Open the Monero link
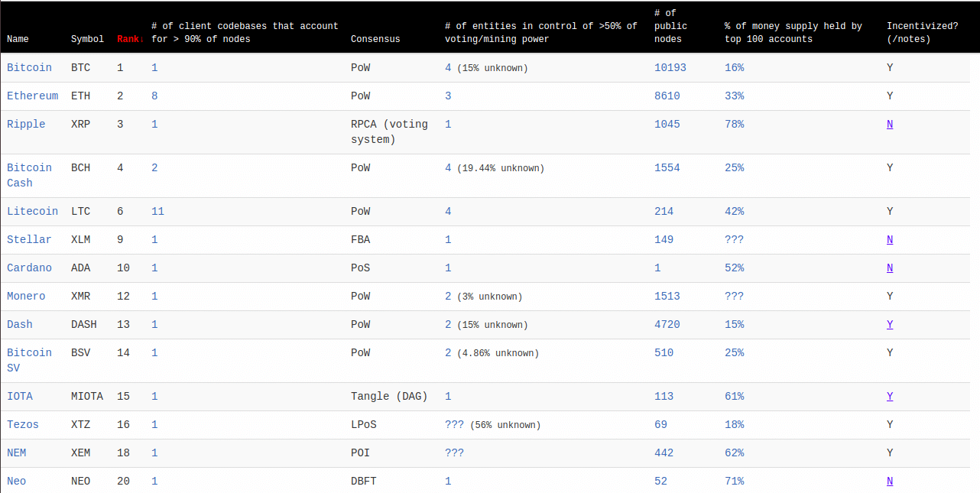Screen dimensions: 980x493 (26, 296)
